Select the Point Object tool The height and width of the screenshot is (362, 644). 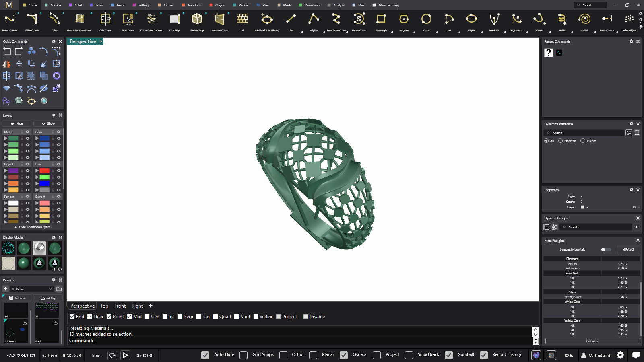pyautogui.click(x=629, y=22)
